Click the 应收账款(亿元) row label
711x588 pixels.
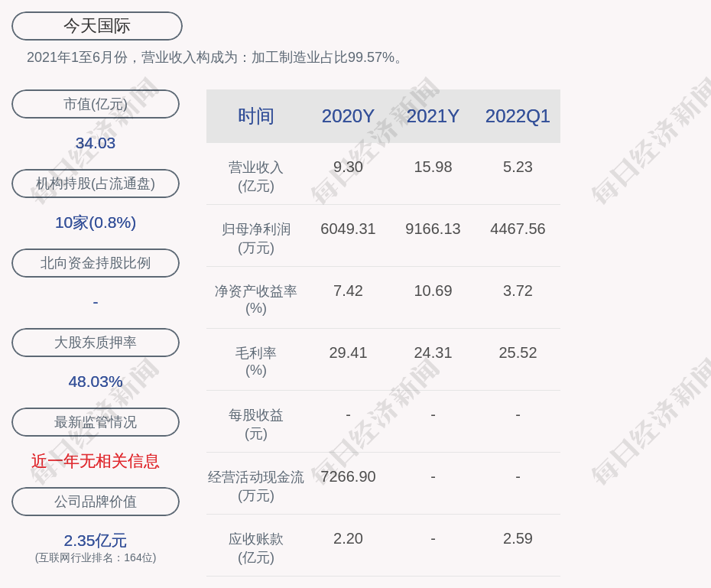tap(256, 548)
